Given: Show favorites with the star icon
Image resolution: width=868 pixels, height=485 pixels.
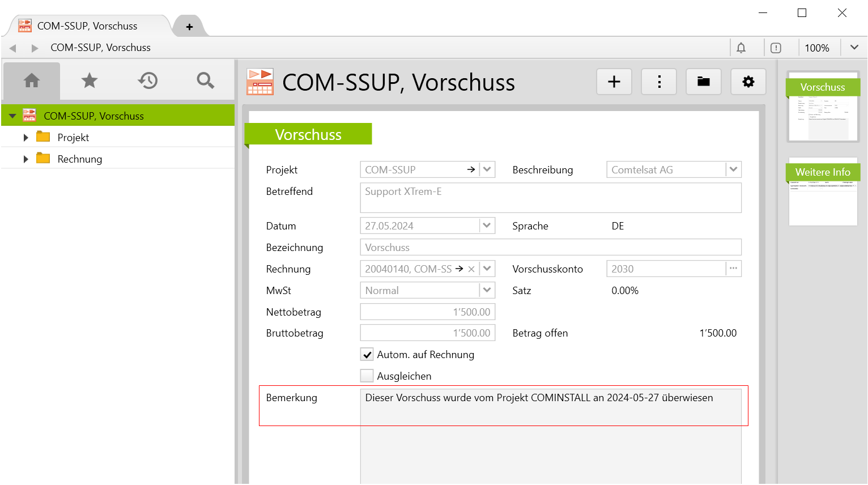Looking at the screenshot, I should [90, 81].
